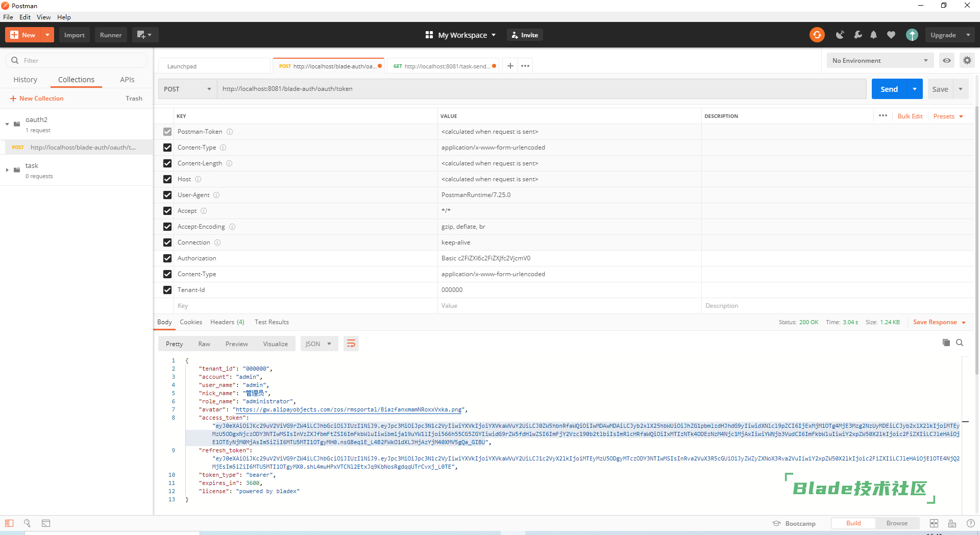Click info icon next to User-Agent
Screen dimensions: 980x535
tap(216, 195)
